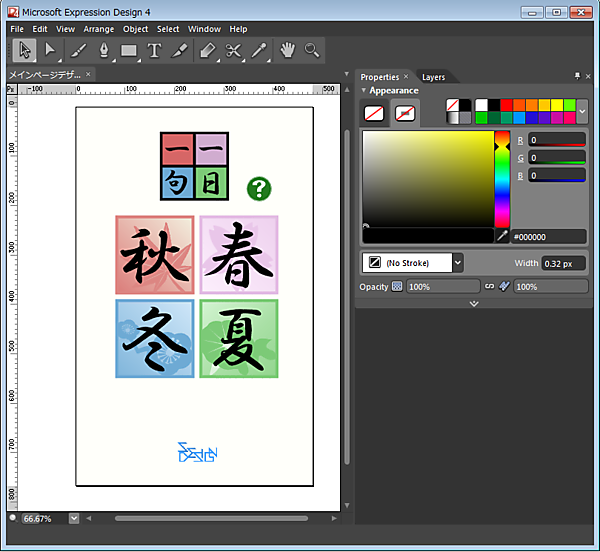Toggle the Fill attribute tab
The width and height of the screenshot is (600, 552).
(375, 113)
